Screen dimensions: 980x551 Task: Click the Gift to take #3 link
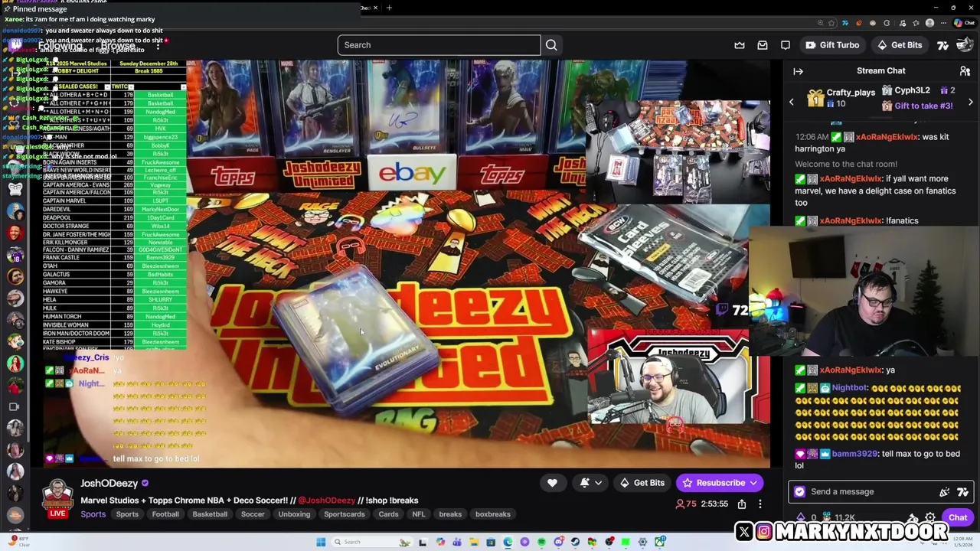[923, 106]
